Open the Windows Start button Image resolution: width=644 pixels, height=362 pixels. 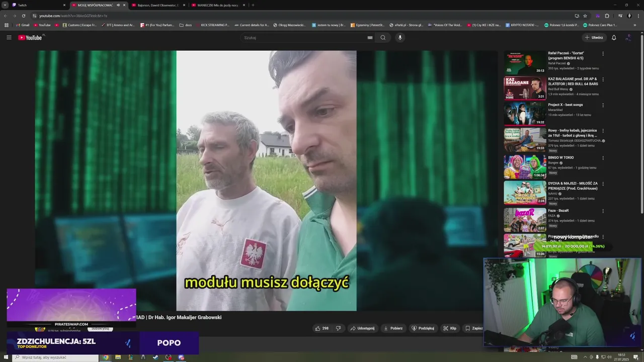coord(6,357)
